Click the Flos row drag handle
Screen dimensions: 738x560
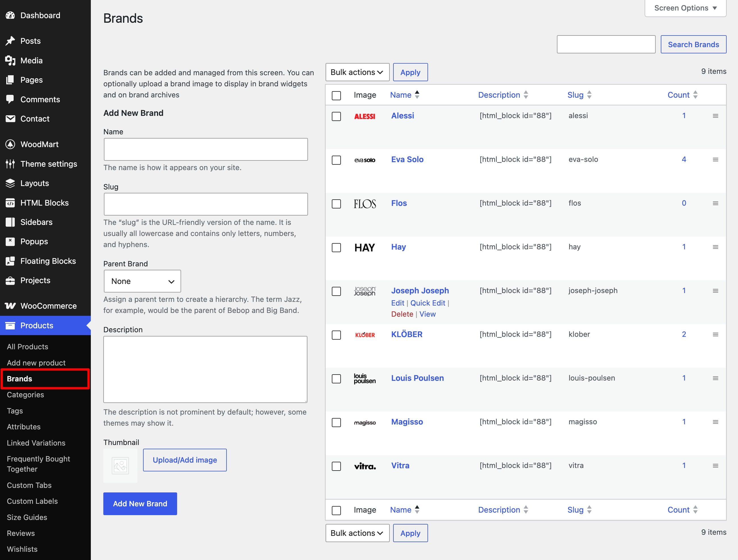[715, 203]
